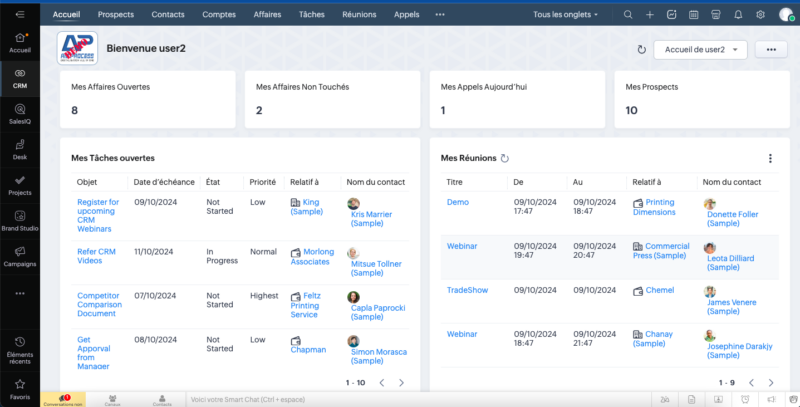Open Brand Studio in sidebar
The image size is (800, 407).
click(20, 220)
